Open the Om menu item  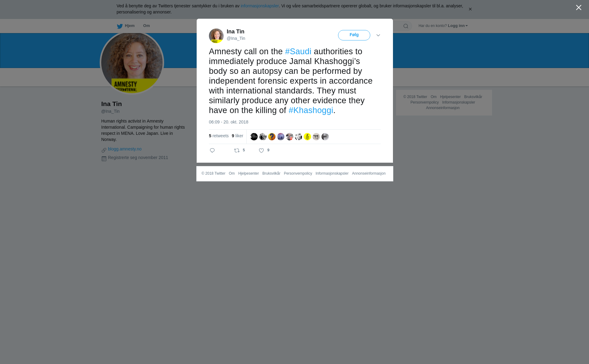coord(146,26)
